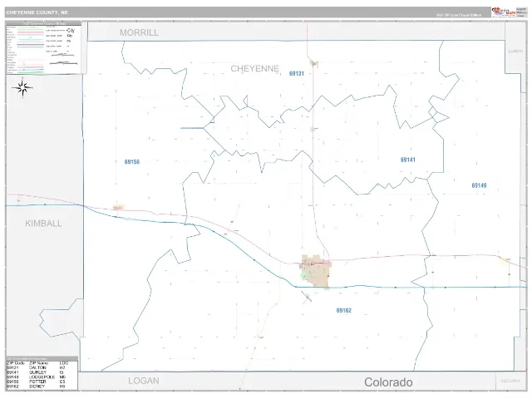Click the 'ZIP Code' index column header
532x399 pixels.
coord(16,363)
